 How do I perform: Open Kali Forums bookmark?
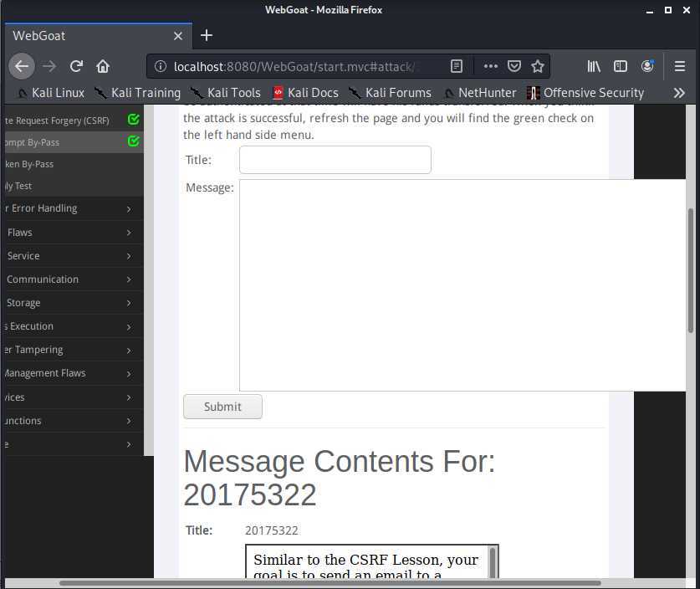tap(391, 93)
